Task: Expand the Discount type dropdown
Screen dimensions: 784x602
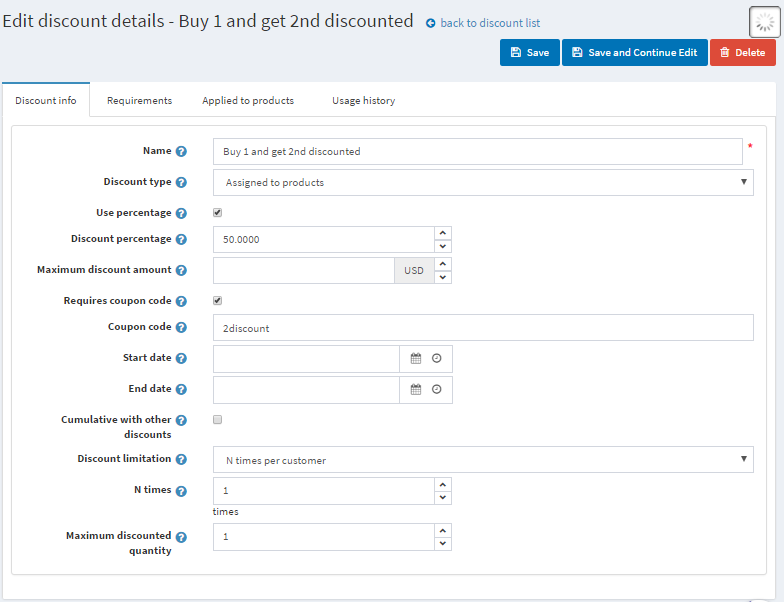Action: [483, 182]
